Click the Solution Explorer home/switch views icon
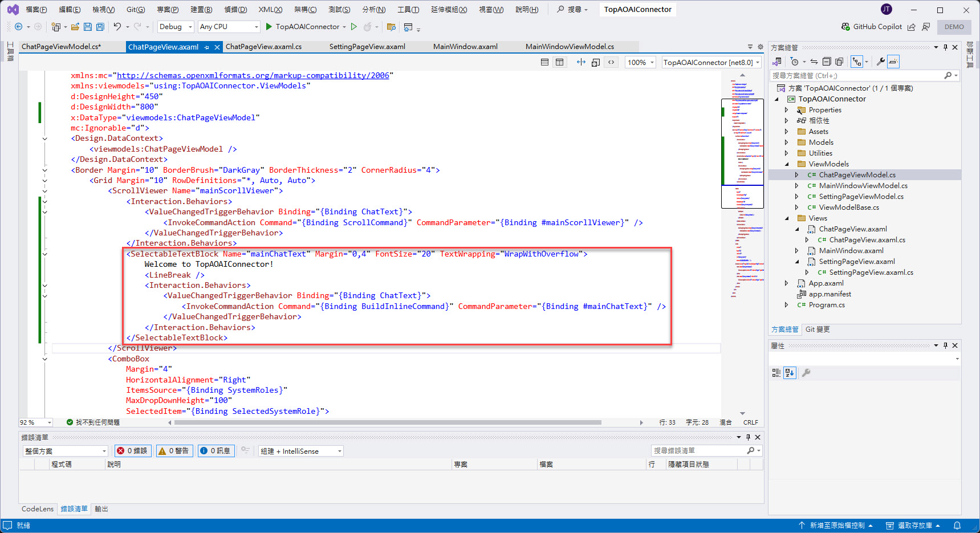980x533 pixels. [x=777, y=62]
